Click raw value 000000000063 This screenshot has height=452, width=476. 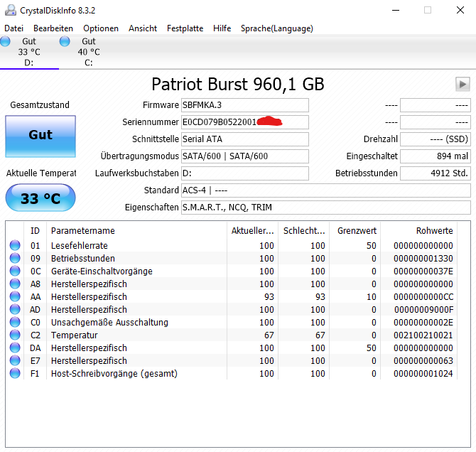click(x=423, y=360)
